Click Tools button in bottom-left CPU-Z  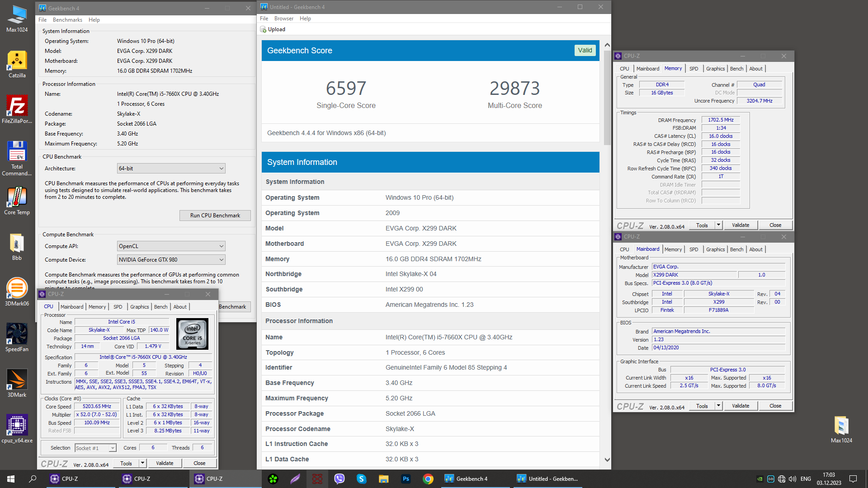tap(126, 463)
